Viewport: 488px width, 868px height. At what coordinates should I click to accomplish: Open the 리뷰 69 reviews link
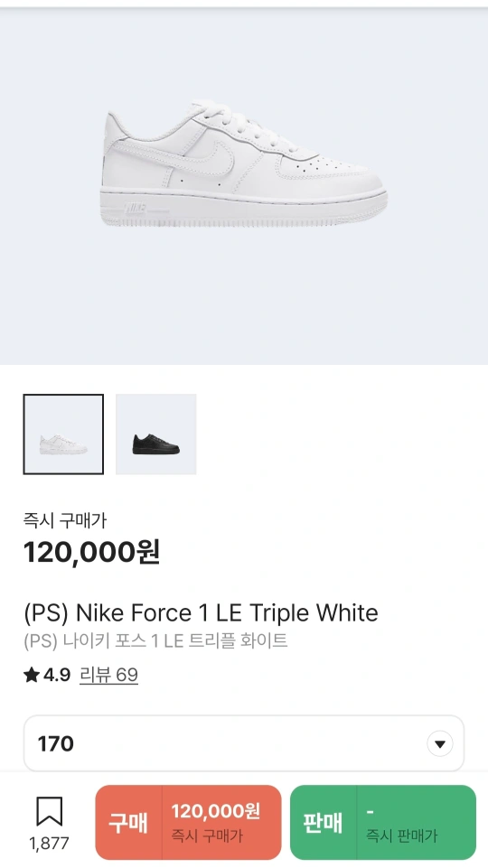tap(108, 675)
